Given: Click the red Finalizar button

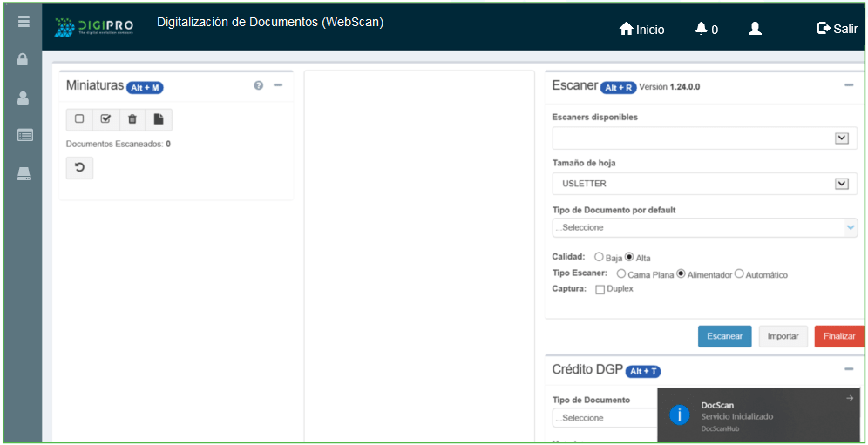Looking at the screenshot, I should [838, 336].
